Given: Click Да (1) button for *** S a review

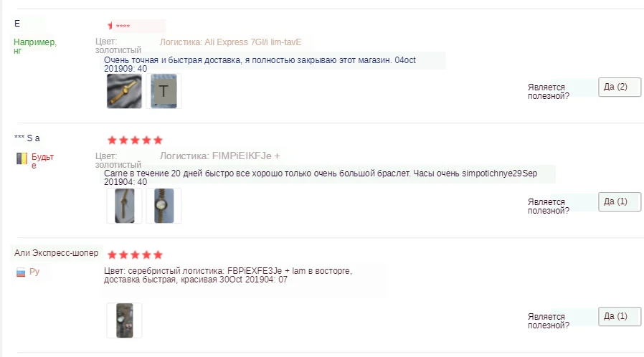Looking at the screenshot, I should pyautogui.click(x=620, y=201).
